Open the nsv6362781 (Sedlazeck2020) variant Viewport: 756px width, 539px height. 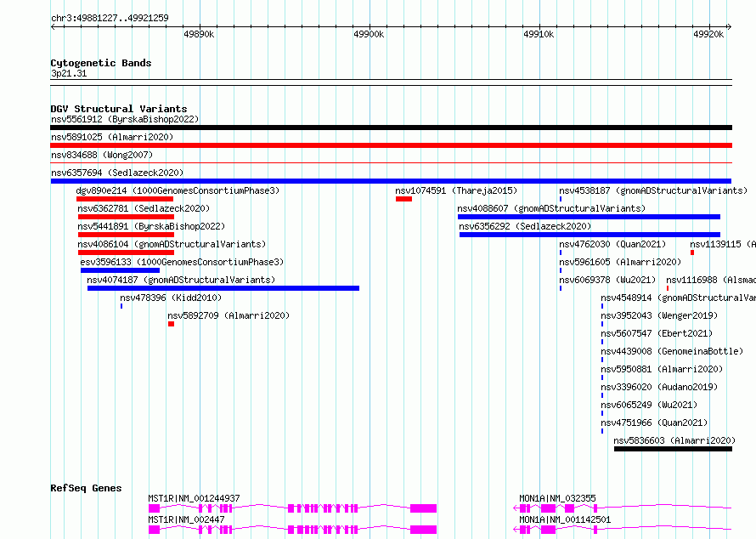(144, 208)
